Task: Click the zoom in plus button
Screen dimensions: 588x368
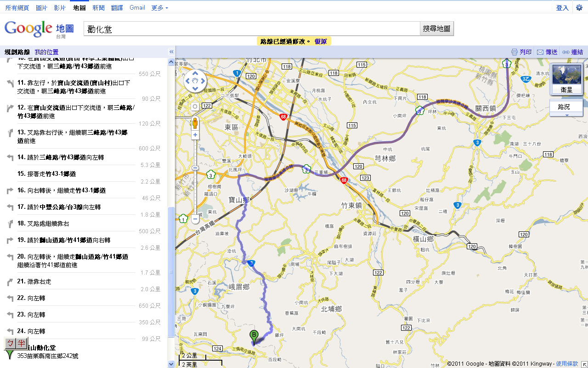Action: pos(195,135)
